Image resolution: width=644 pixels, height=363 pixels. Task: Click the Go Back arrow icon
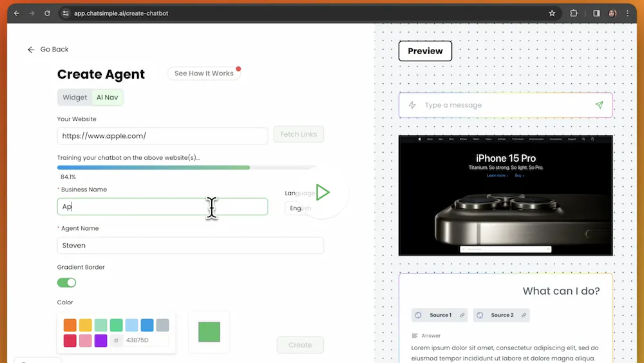(x=31, y=50)
